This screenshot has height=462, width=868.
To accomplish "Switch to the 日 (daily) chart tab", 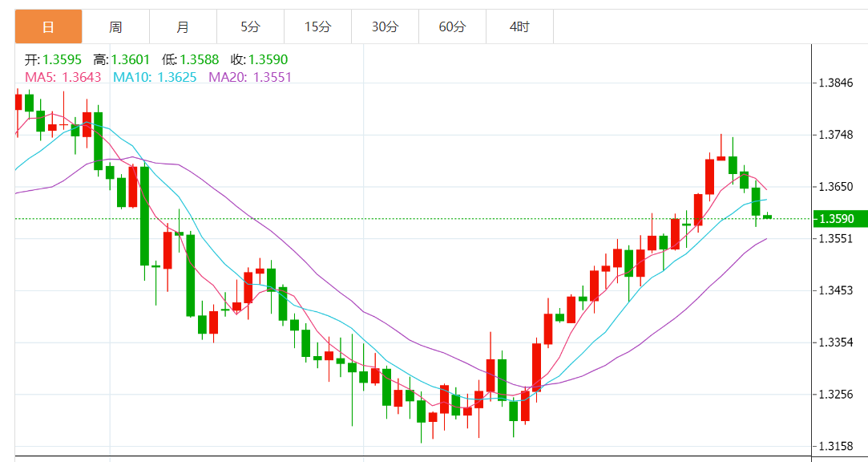I will pos(48,26).
